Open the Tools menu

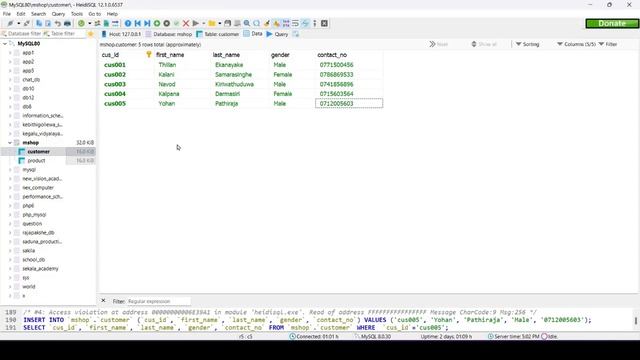coord(77,14)
